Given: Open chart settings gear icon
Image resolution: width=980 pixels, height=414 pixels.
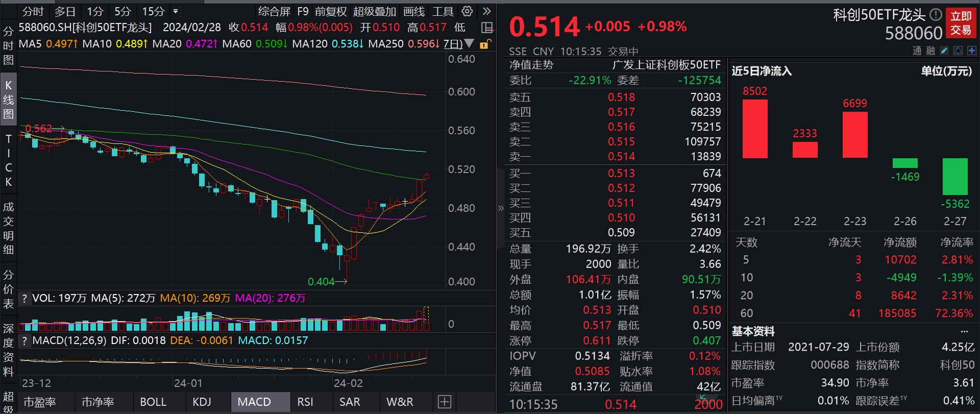Looking at the screenshot, I should pos(467,11).
